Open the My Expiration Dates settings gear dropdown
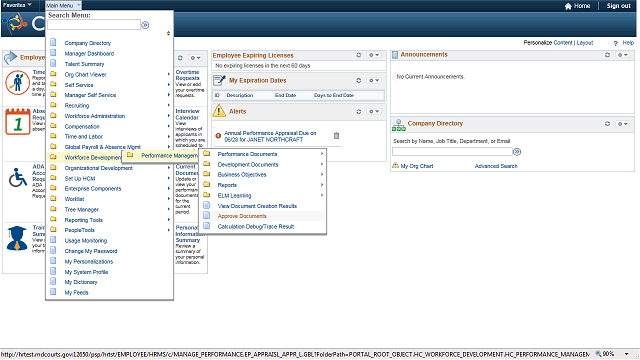 374,80
